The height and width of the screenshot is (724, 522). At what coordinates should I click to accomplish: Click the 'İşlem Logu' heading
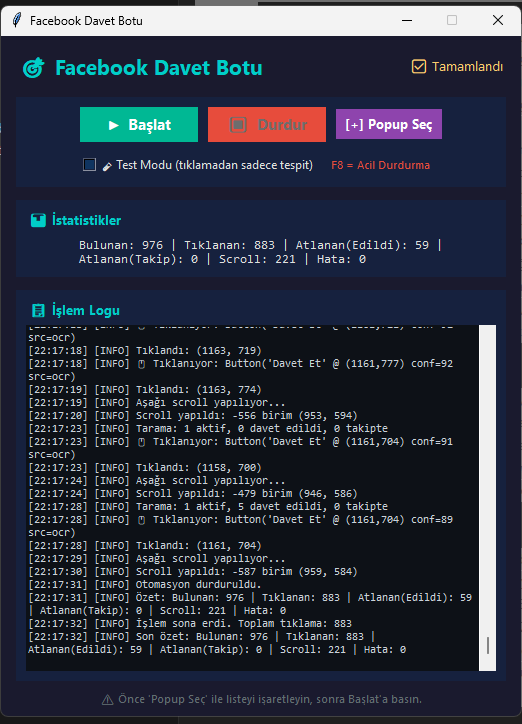[86, 310]
